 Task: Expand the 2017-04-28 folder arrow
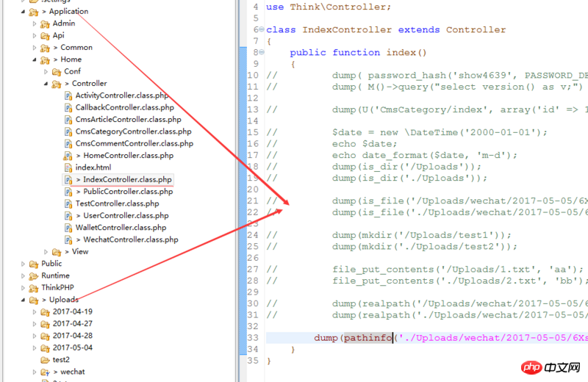pyautogui.click(x=35, y=336)
